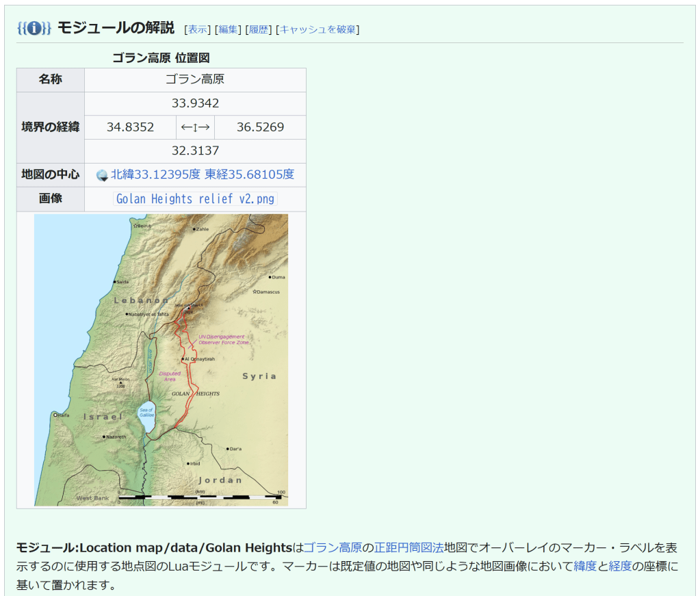700x596 pixels.
Task: Purge the cache via the キャッシュを破棄 link
Action: click(x=317, y=29)
